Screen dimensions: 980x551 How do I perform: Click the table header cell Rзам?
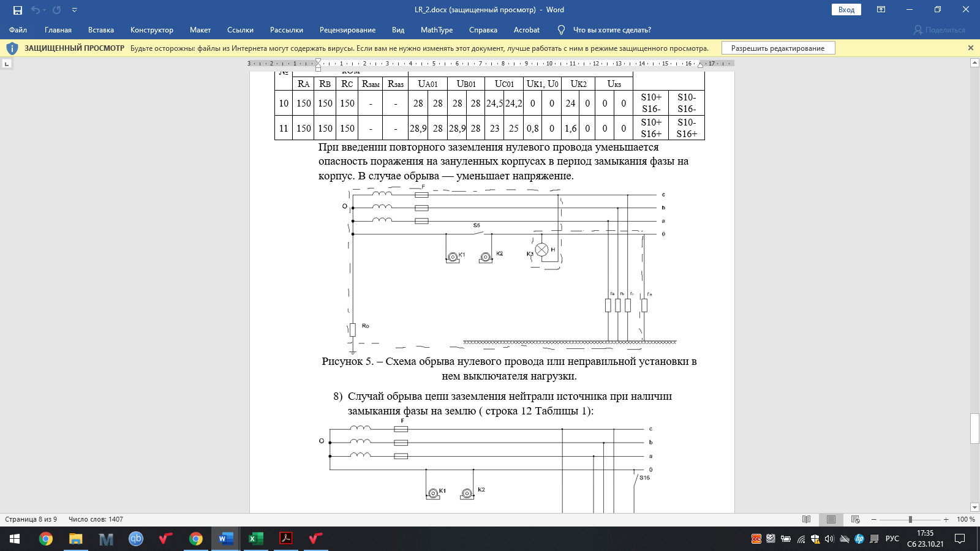[x=371, y=84]
